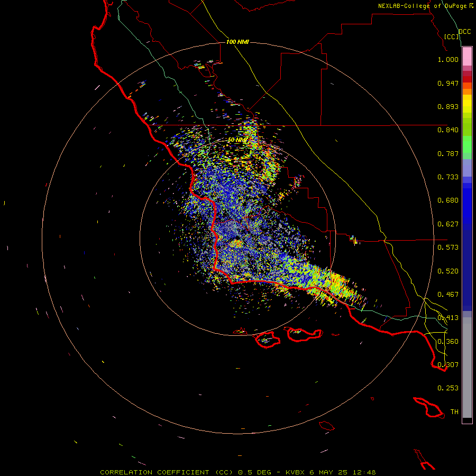Viewport: 476px width, 476px height.
Task: Click the 1.000 scale value
Action: coord(448,59)
